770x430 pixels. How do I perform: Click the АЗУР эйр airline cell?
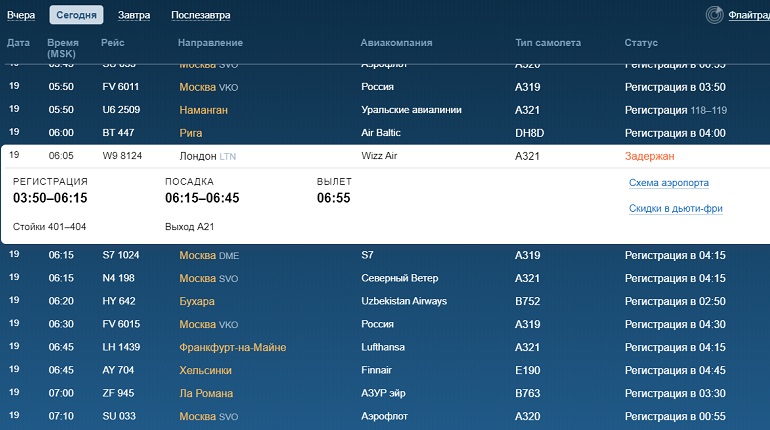point(383,393)
